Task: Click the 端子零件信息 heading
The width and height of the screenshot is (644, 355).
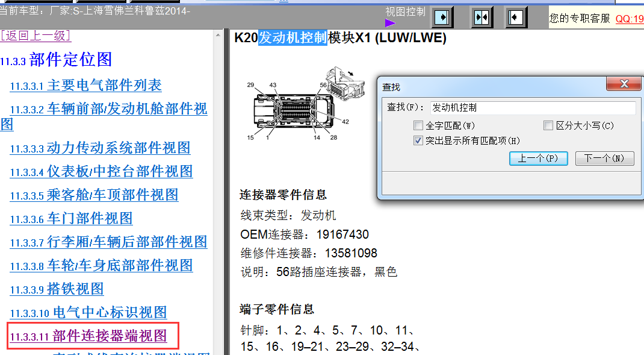Action: [x=277, y=309]
